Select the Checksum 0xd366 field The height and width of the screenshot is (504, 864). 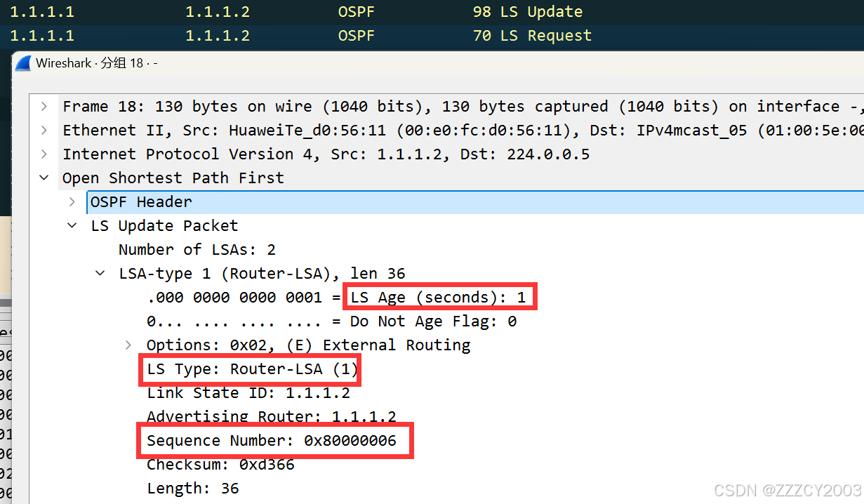coord(220,465)
